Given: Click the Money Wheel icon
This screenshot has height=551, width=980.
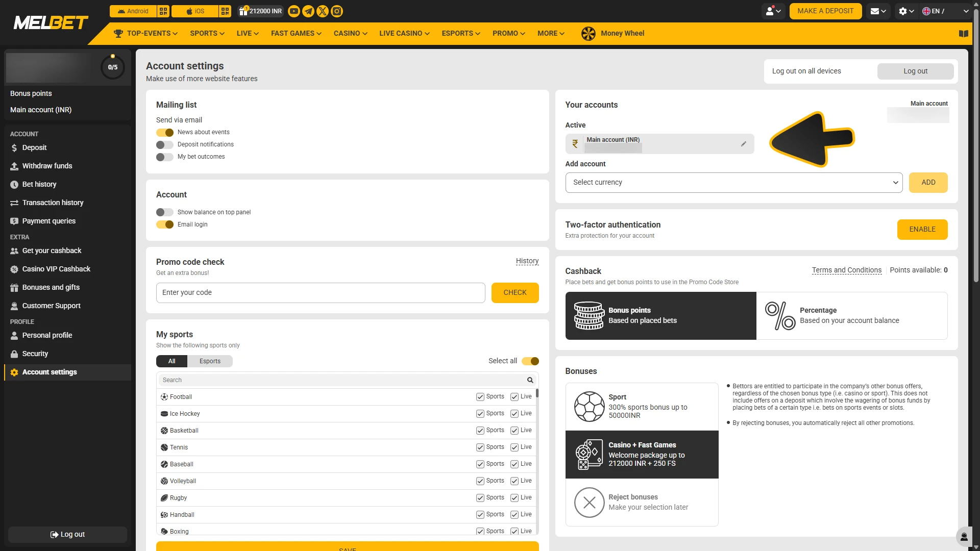Looking at the screenshot, I should pyautogui.click(x=589, y=34).
